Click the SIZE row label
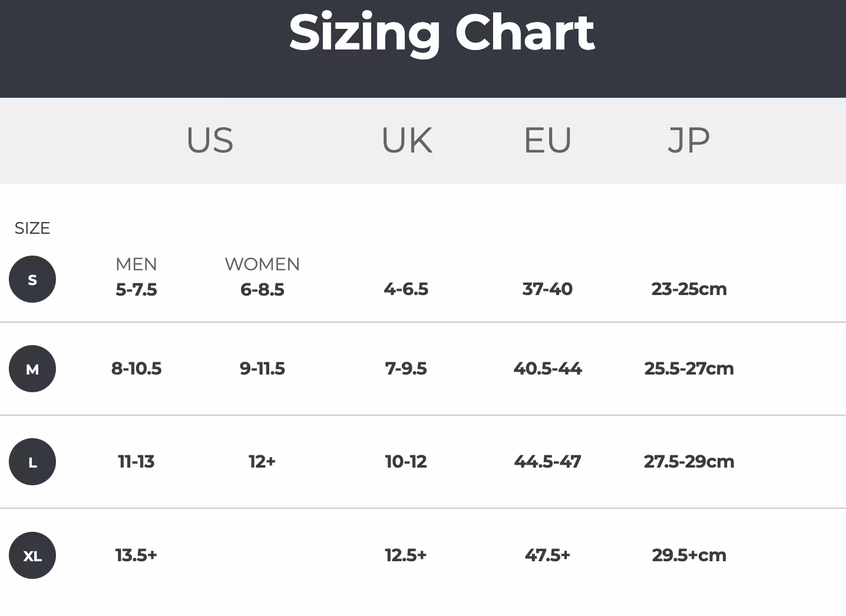 (x=32, y=228)
